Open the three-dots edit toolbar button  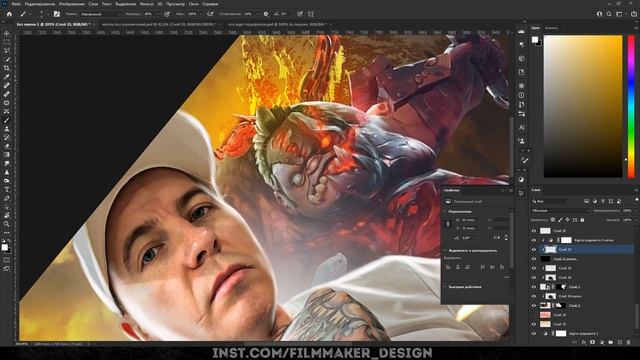point(7,233)
